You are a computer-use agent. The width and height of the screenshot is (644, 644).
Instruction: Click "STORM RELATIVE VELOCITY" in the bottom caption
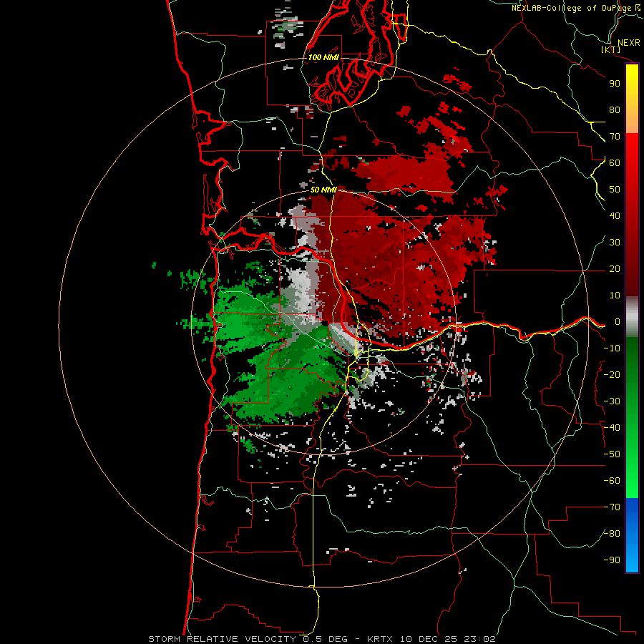[x=224, y=639]
